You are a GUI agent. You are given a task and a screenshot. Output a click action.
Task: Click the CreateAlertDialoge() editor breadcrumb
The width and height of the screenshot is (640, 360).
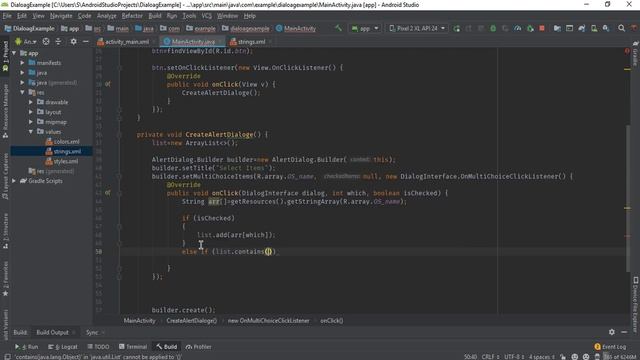(191, 321)
